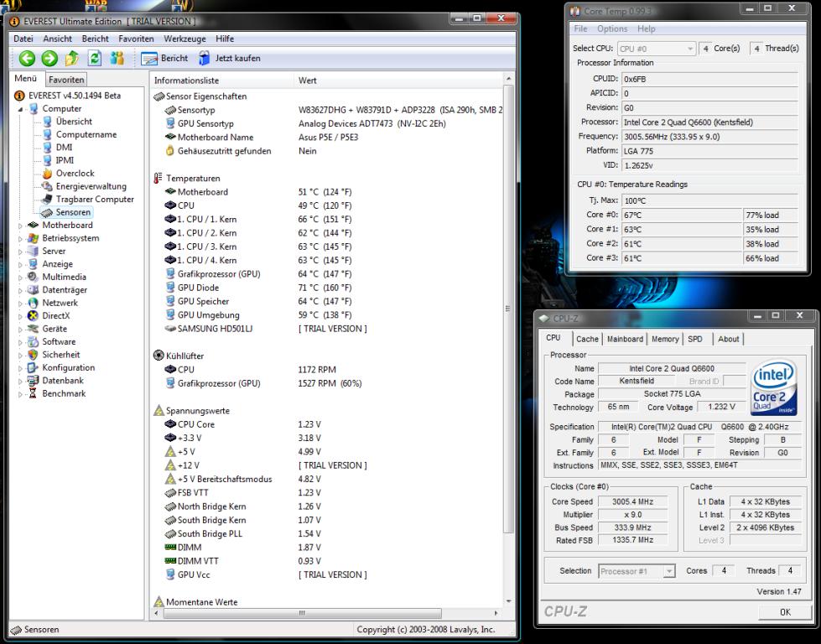
Task: Click the Wert column header
Action: pyautogui.click(x=398, y=80)
